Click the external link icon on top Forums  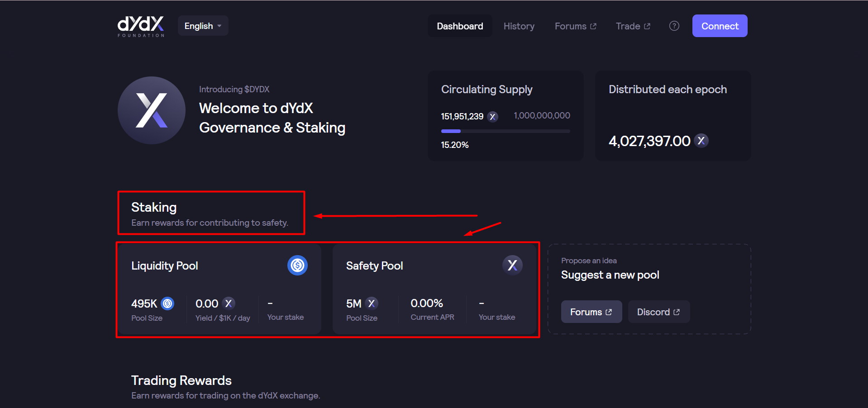593,26
